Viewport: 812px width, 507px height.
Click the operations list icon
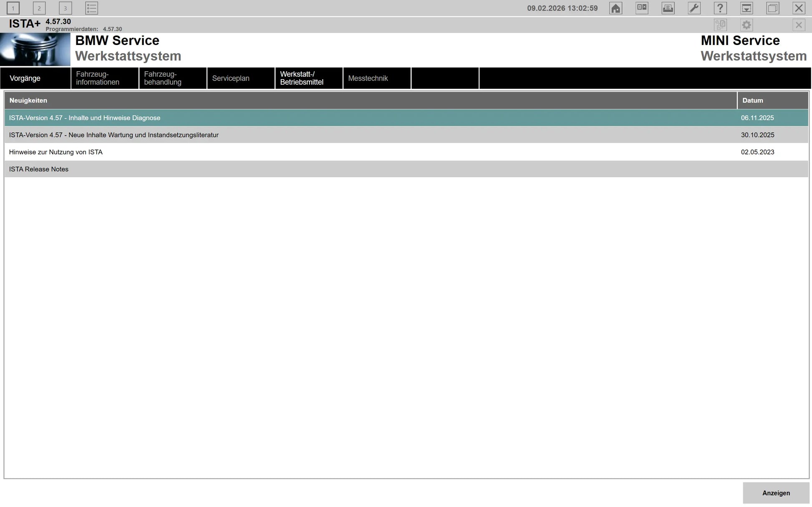(x=91, y=8)
